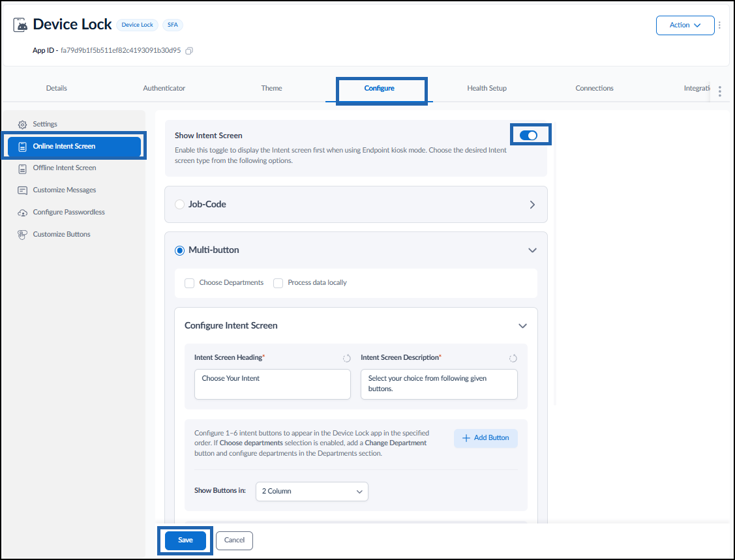The height and width of the screenshot is (560, 735).
Task: Open the Action dropdown menu
Action: [x=685, y=25]
